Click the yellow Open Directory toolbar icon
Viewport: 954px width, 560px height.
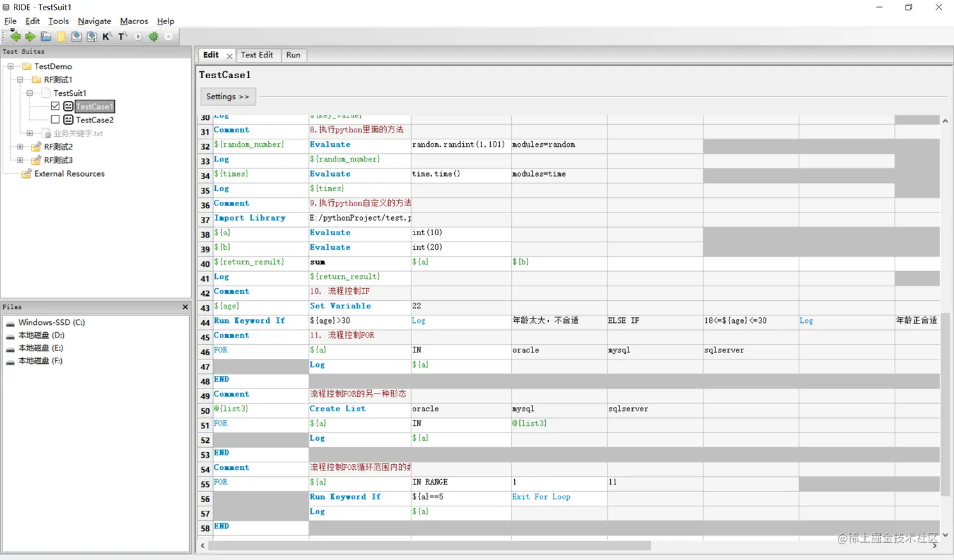click(x=61, y=37)
